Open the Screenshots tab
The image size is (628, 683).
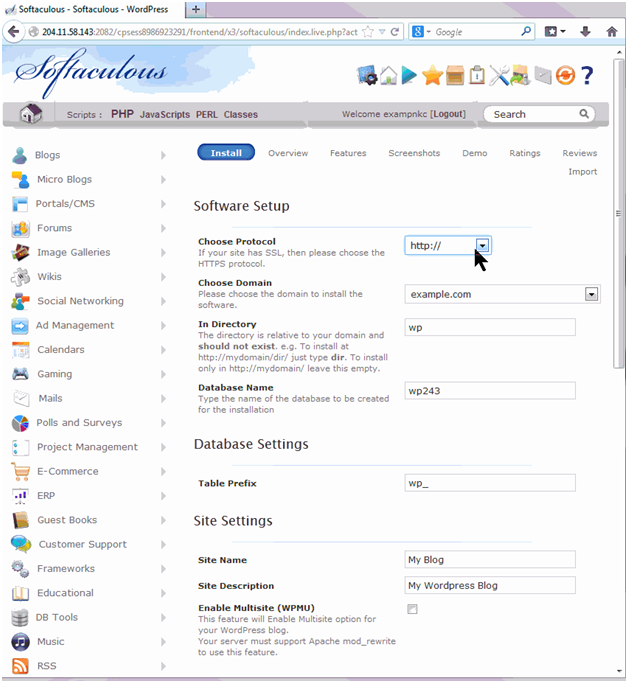pos(414,153)
